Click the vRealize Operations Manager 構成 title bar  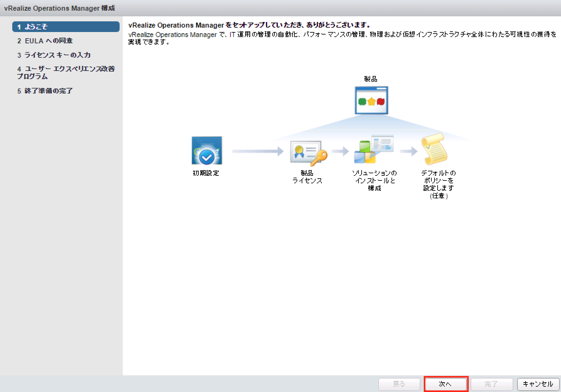point(60,8)
